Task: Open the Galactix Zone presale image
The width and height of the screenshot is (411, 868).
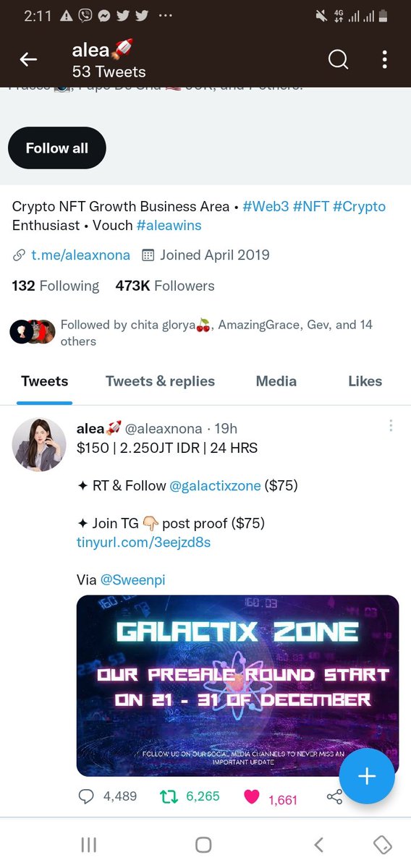Action: tap(237, 686)
